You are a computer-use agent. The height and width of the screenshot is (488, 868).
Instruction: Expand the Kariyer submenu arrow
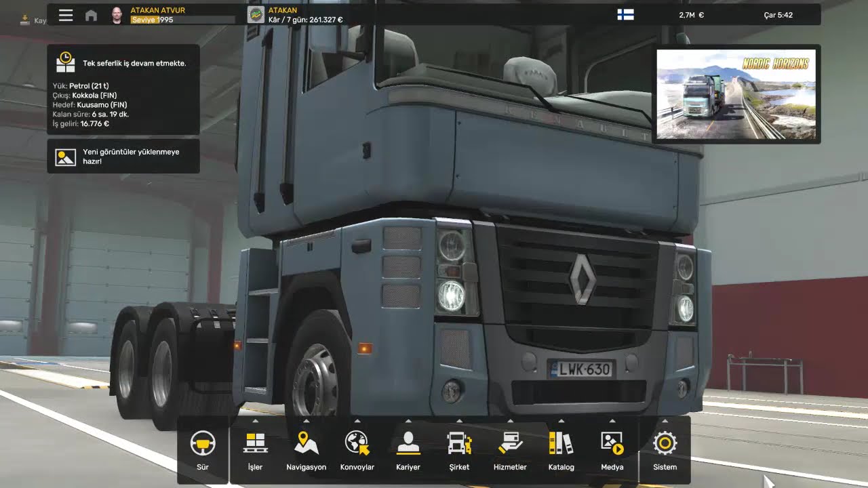point(408,421)
